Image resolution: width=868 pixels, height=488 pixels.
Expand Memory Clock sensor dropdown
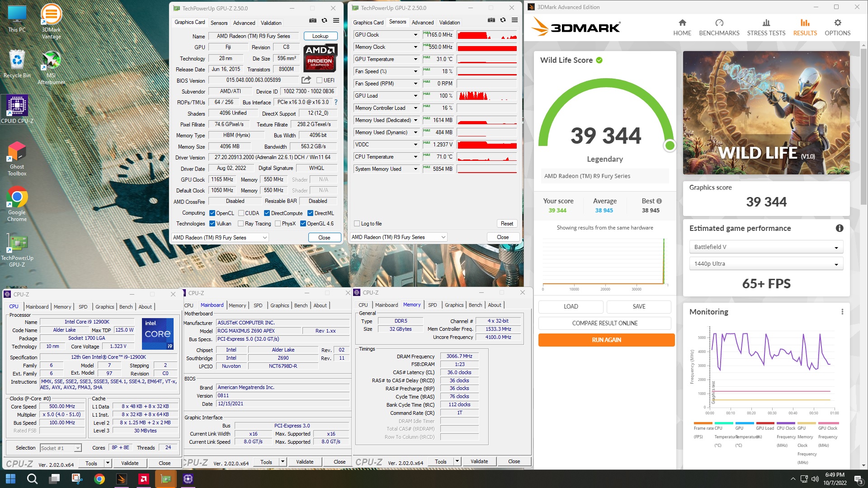pyautogui.click(x=415, y=47)
